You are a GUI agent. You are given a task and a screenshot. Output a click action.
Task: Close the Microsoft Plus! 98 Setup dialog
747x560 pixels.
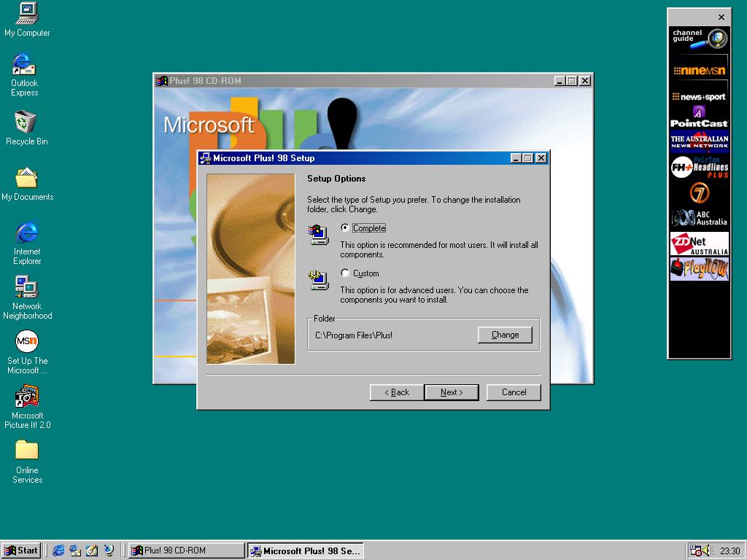click(x=541, y=158)
